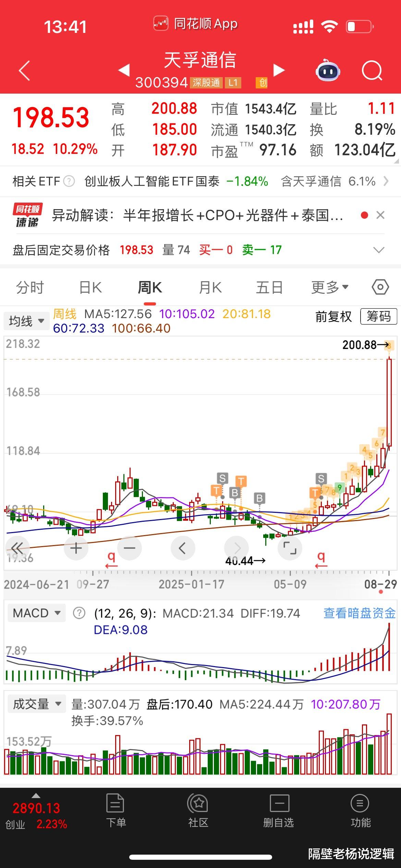Select the 周K tab
The height and width of the screenshot is (868, 401).
point(150,287)
